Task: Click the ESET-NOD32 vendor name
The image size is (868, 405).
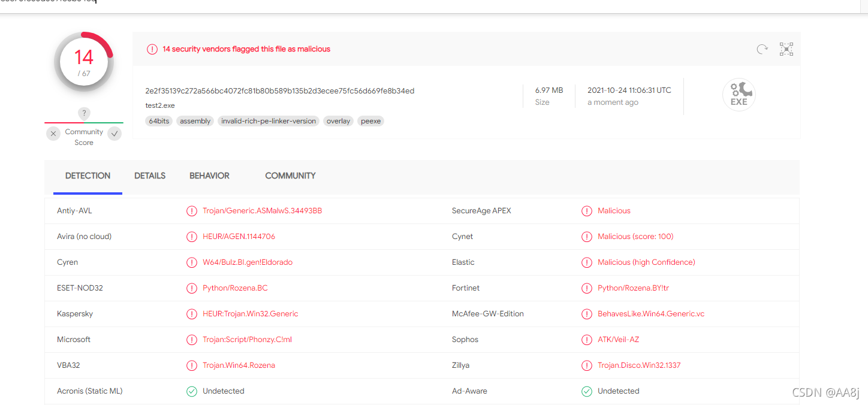Action: tap(80, 288)
